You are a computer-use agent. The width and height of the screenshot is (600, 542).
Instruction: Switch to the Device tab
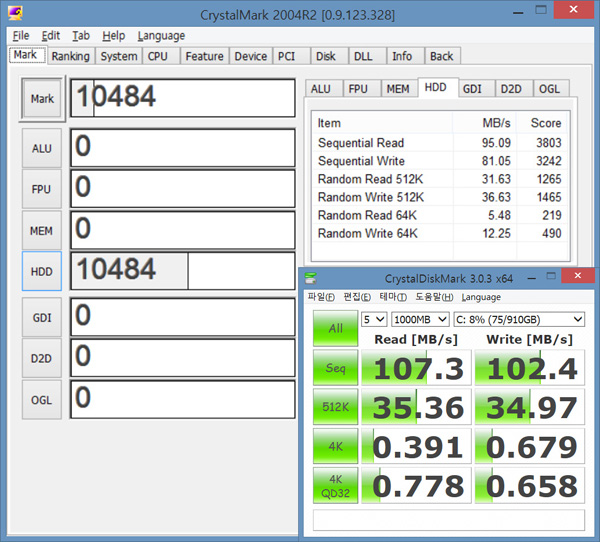251,56
